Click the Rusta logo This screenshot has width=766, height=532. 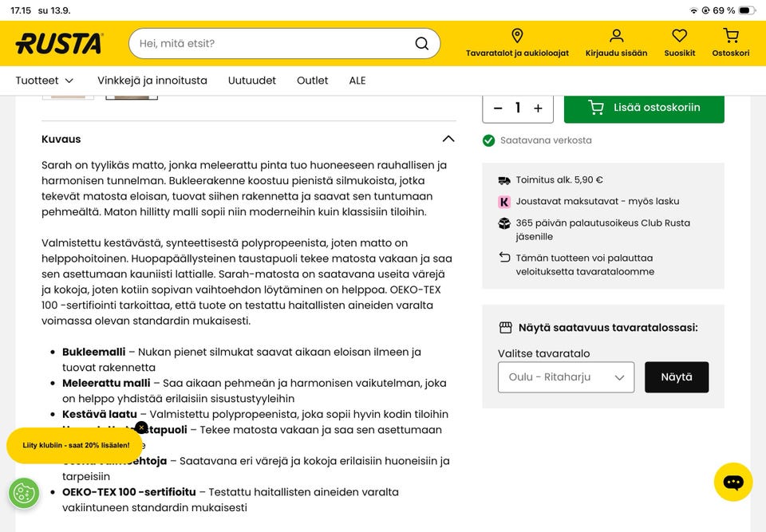tap(59, 43)
